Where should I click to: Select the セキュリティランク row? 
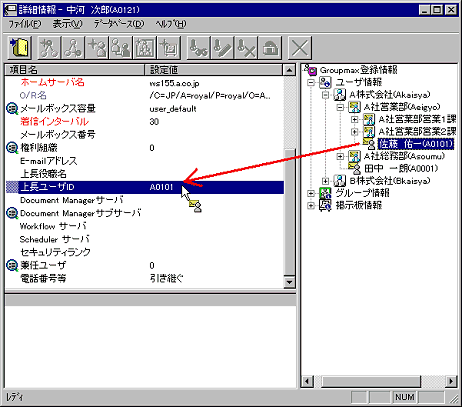click(x=145, y=252)
